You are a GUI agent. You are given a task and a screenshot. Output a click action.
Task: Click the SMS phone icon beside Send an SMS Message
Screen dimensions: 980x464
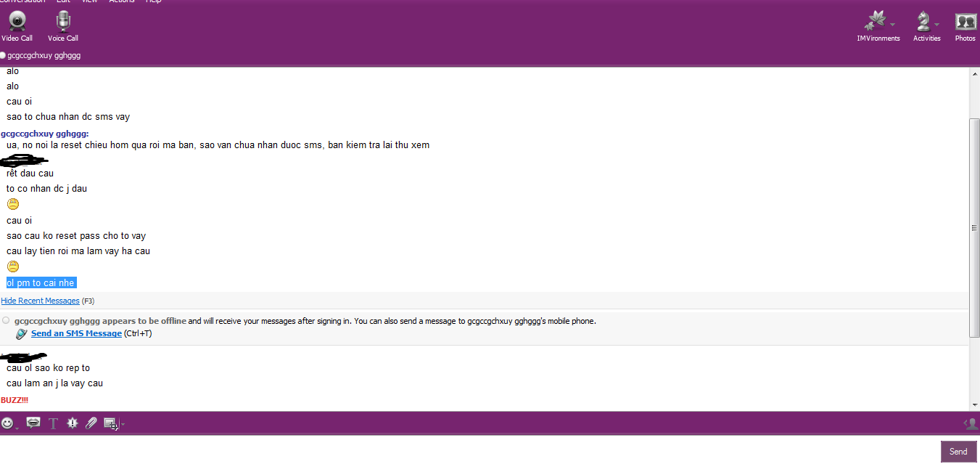(x=21, y=333)
